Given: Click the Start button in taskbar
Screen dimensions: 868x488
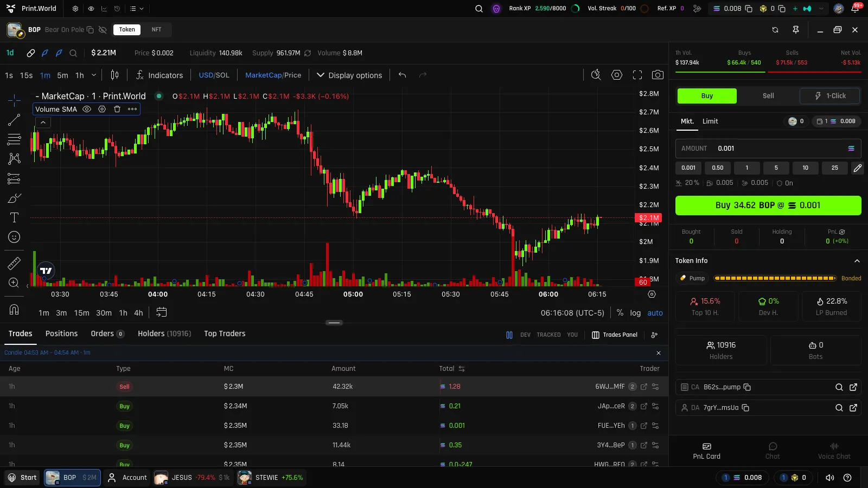Looking at the screenshot, I should point(22,478).
